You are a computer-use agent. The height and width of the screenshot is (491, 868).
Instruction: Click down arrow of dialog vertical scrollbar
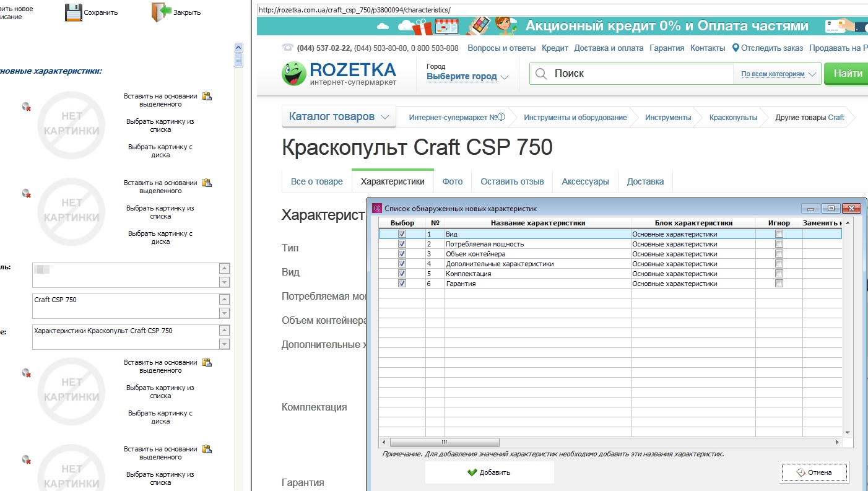[848, 433]
